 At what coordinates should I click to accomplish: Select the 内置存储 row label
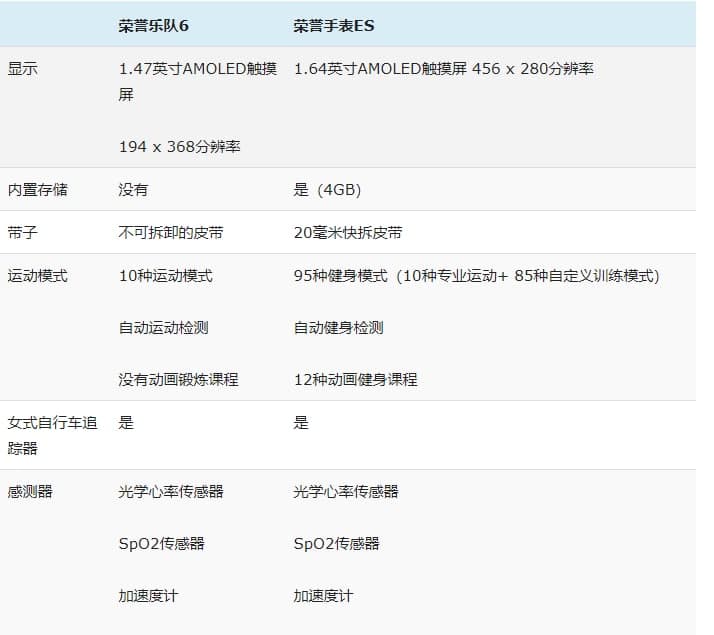click(x=38, y=189)
